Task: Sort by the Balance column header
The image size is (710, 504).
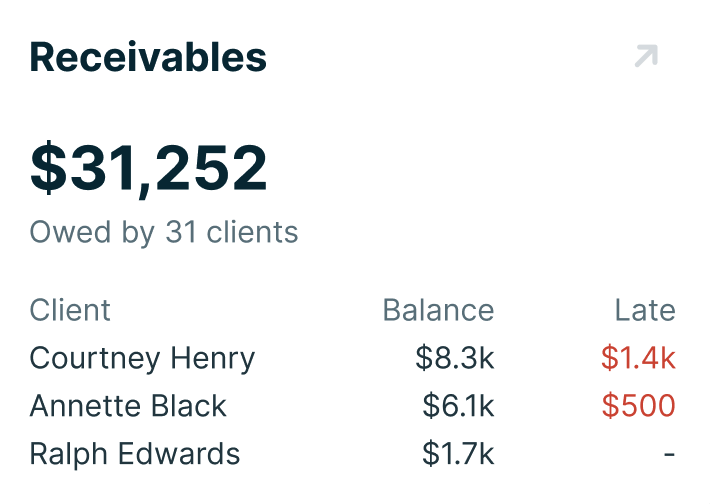Action: pyautogui.click(x=438, y=310)
